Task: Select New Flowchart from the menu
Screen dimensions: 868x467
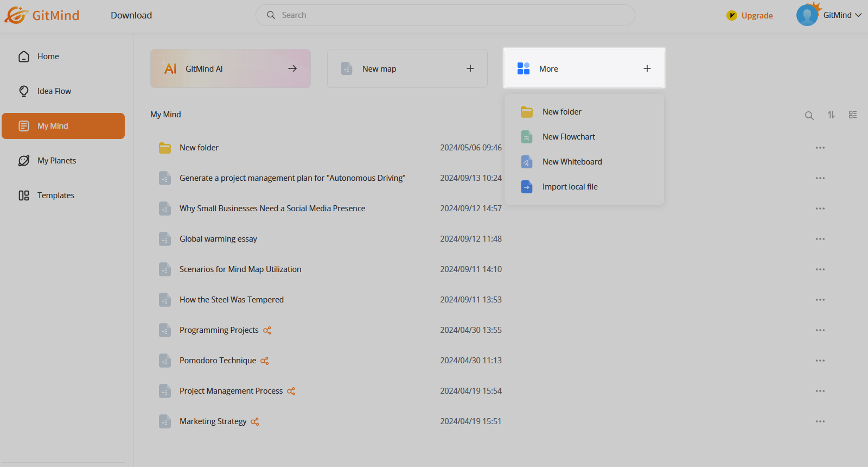Action: click(x=569, y=137)
